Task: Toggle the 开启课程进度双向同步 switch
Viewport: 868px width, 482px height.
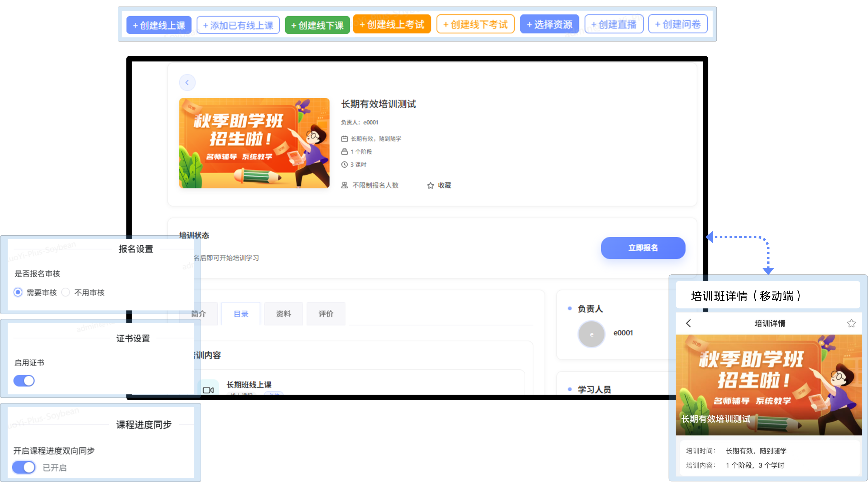Action: [23, 467]
